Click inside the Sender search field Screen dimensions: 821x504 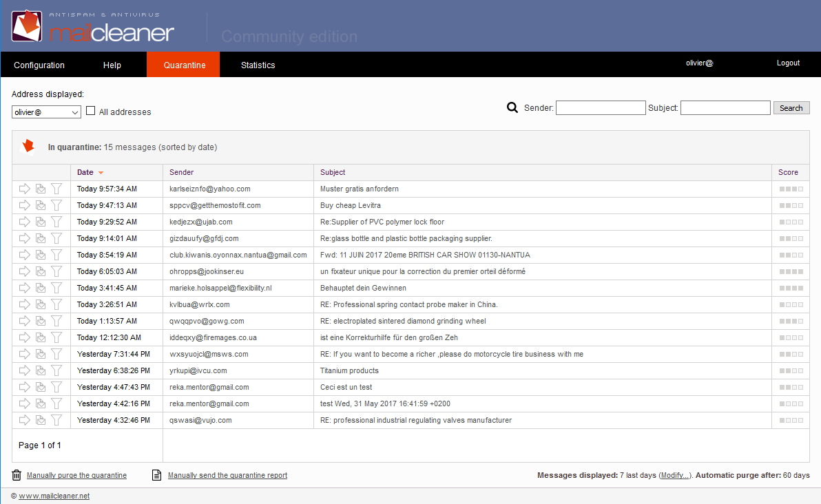click(600, 107)
